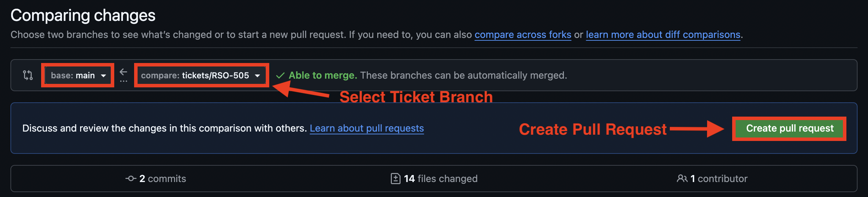Image resolution: width=868 pixels, height=197 pixels.
Task: Click the Comparing changes heading
Action: 83,16
